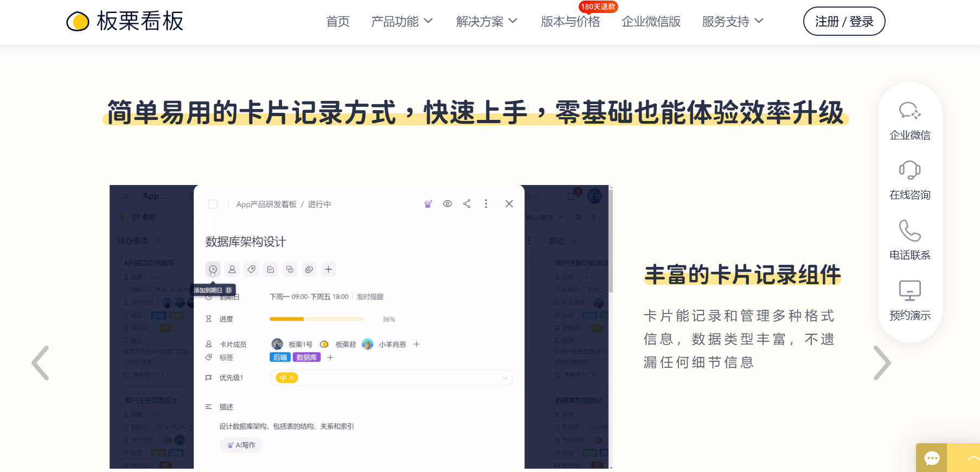Add more components with the toolbar plus icon

coord(328,269)
